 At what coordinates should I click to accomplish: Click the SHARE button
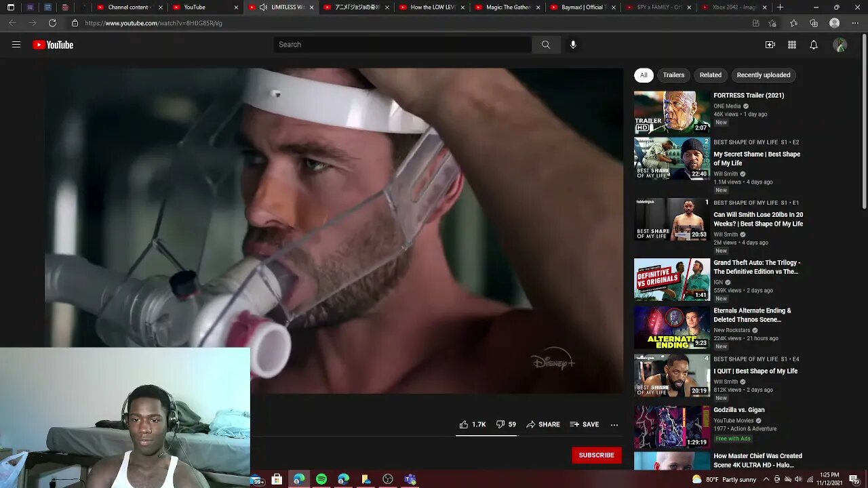(x=543, y=424)
